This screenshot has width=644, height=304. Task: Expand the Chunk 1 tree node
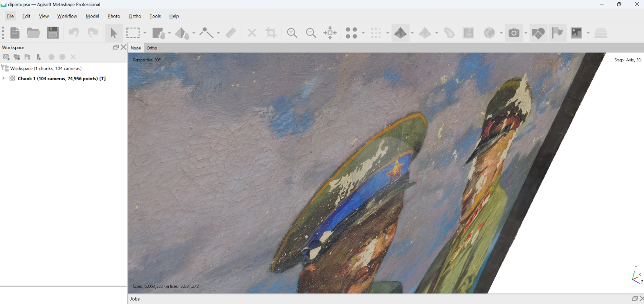[x=4, y=78]
